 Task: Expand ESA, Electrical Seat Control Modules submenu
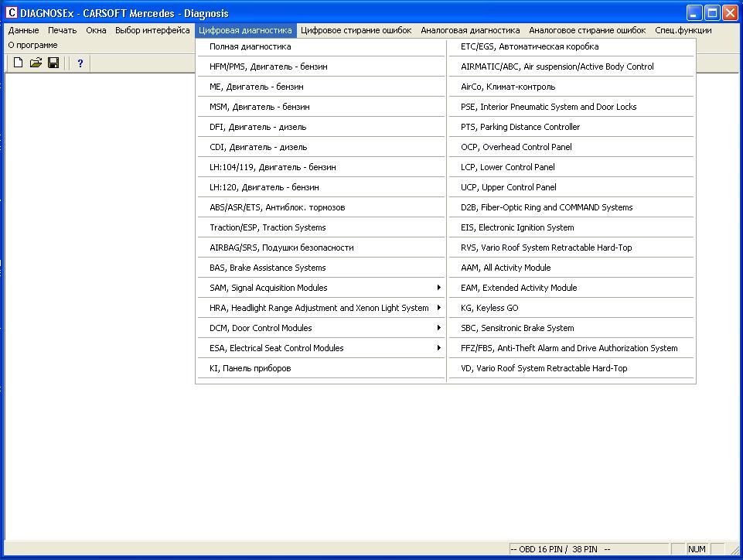click(x=321, y=348)
